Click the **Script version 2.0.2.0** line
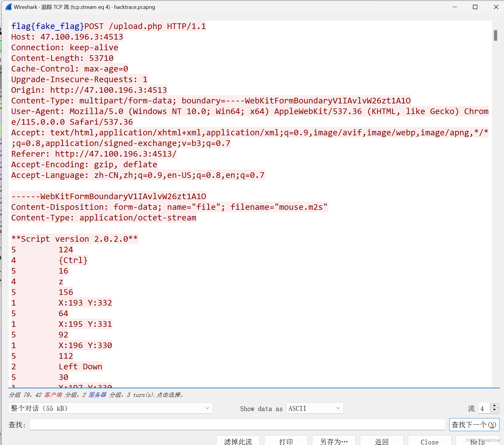 (75, 239)
